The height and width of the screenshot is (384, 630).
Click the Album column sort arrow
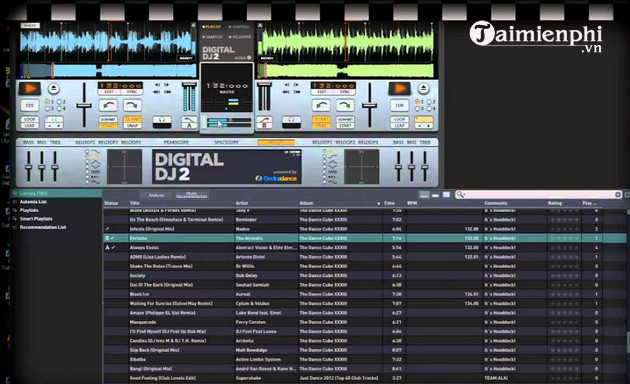point(378,203)
